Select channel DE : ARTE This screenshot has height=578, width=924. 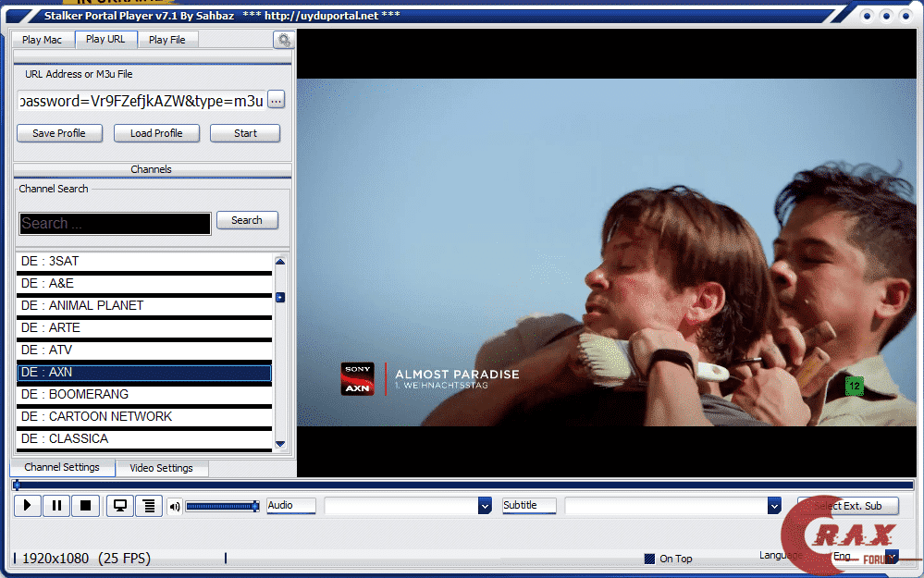[144, 327]
